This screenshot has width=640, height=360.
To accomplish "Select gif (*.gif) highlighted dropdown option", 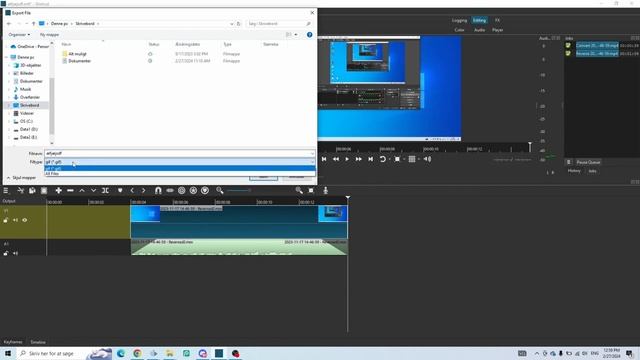I will click(180, 169).
